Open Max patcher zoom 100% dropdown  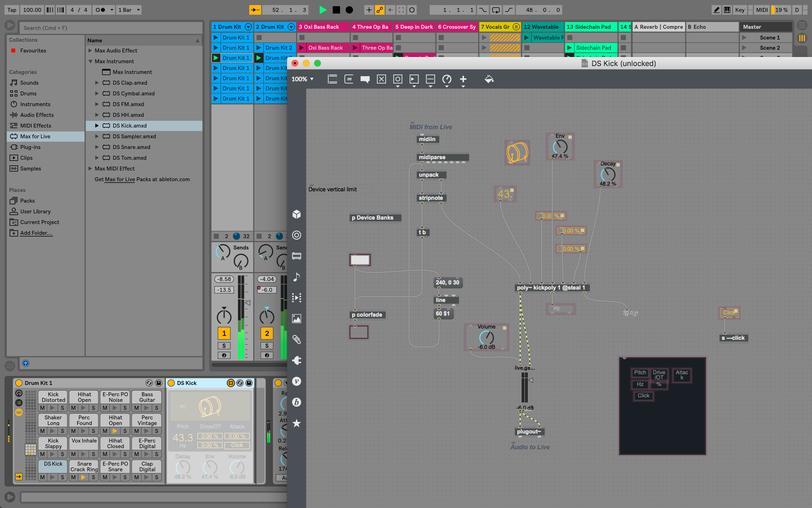tap(302, 79)
